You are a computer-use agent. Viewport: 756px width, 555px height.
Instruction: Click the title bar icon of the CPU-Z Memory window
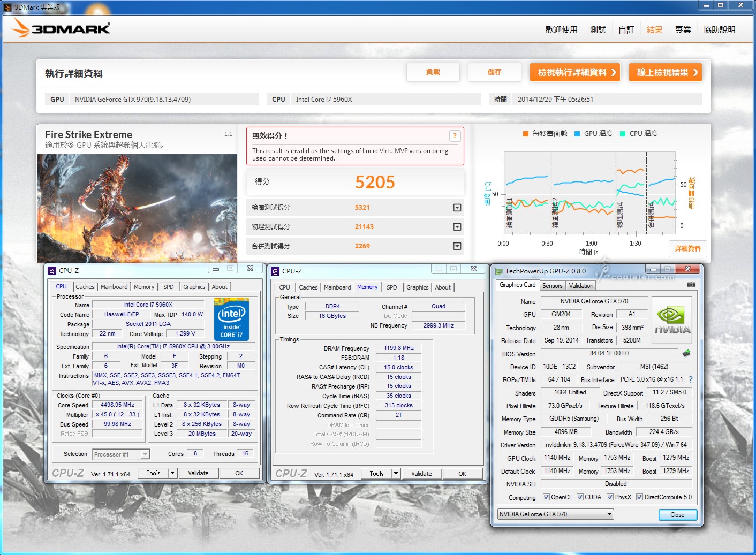(275, 271)
